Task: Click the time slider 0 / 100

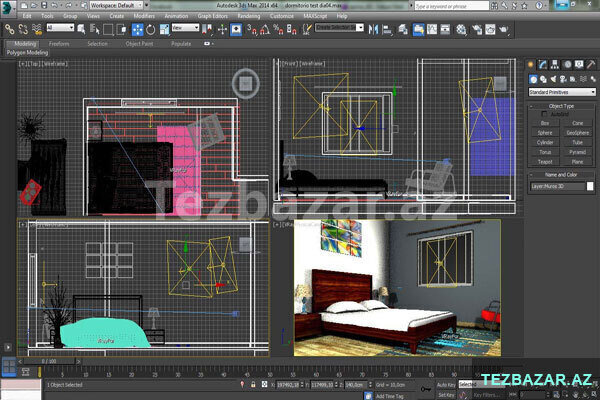Action: pos(49,361)
